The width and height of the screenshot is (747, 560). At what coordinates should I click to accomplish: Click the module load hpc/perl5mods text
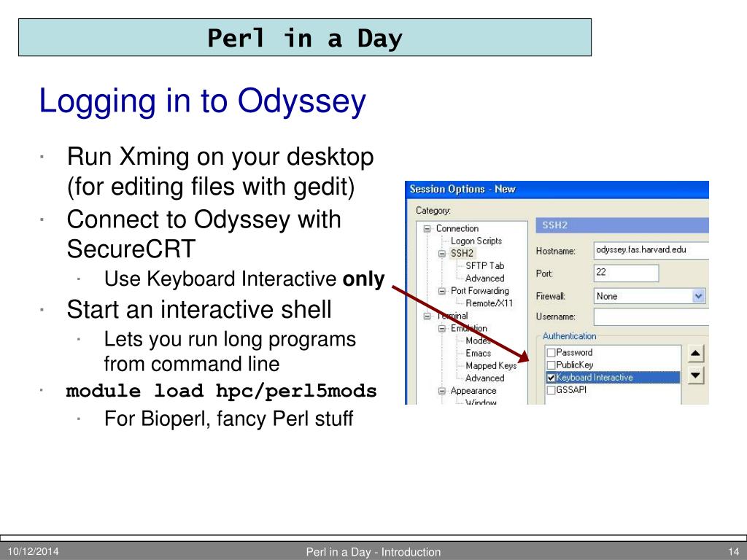coord(222,391)
